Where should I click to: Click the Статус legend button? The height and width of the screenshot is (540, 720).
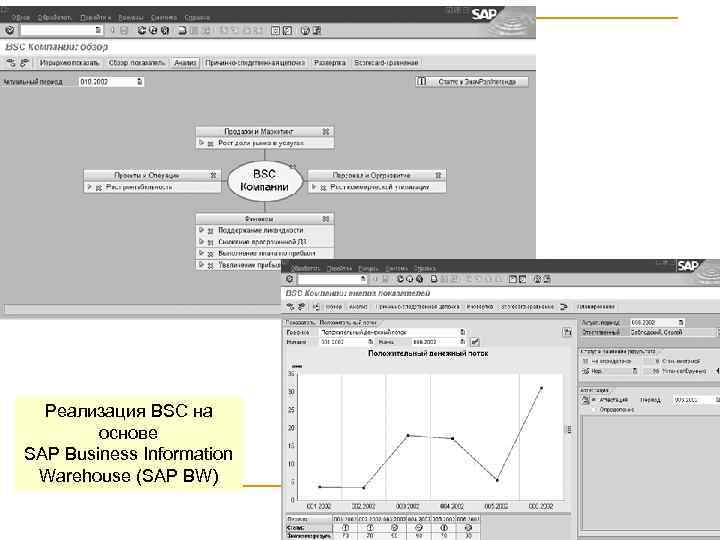click(472, 81)
